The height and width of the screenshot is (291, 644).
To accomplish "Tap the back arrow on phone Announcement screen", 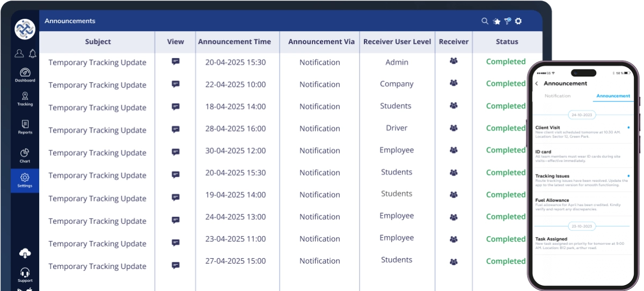I will click(x=537, y=84).
